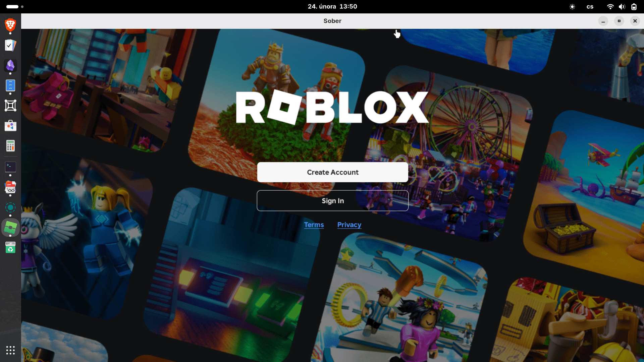Click the Sign In button
Viewport: 644px width, 362px height.
point(332,201)
